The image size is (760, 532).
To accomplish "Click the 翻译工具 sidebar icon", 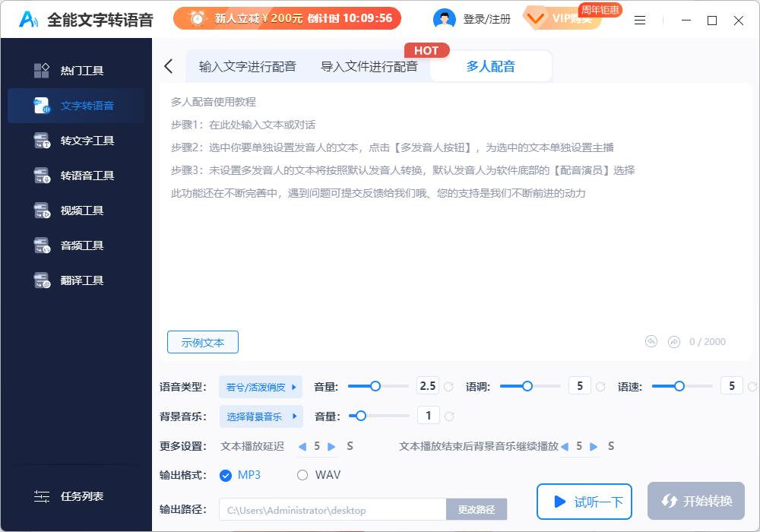I will 42,280.
